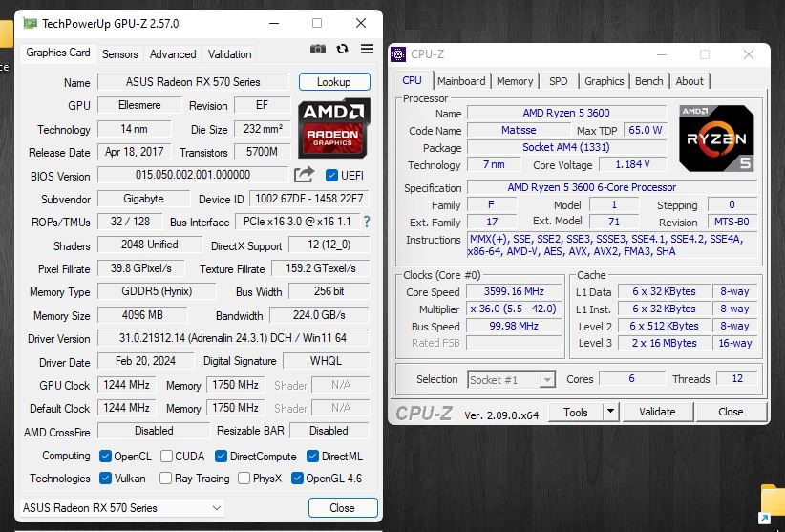The height and width of the screenshot is (532, 785).
Task: Click the Memory Type field GDDR5 (Hynix)
Action: [157, 291]
